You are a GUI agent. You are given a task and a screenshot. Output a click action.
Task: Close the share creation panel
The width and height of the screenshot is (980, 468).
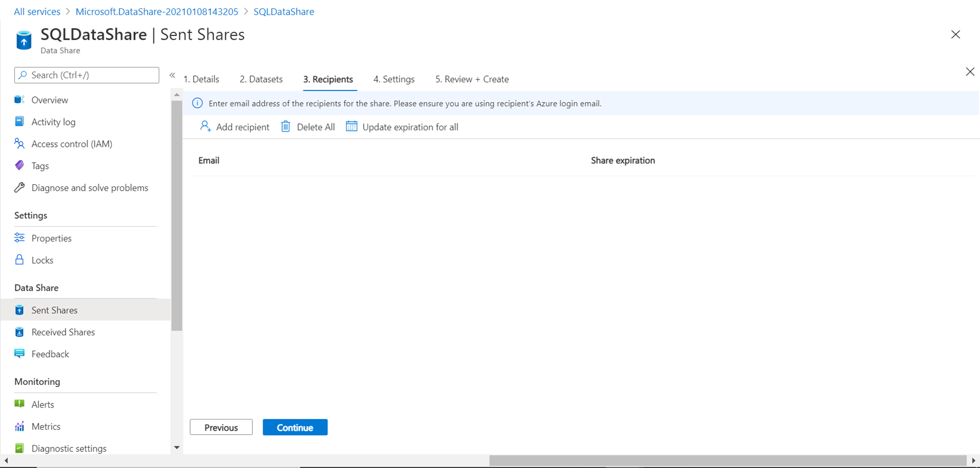(x=970, y=72)
